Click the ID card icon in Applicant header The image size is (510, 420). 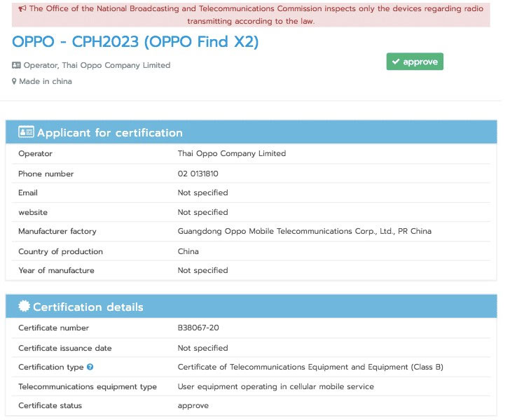point(26,132)
